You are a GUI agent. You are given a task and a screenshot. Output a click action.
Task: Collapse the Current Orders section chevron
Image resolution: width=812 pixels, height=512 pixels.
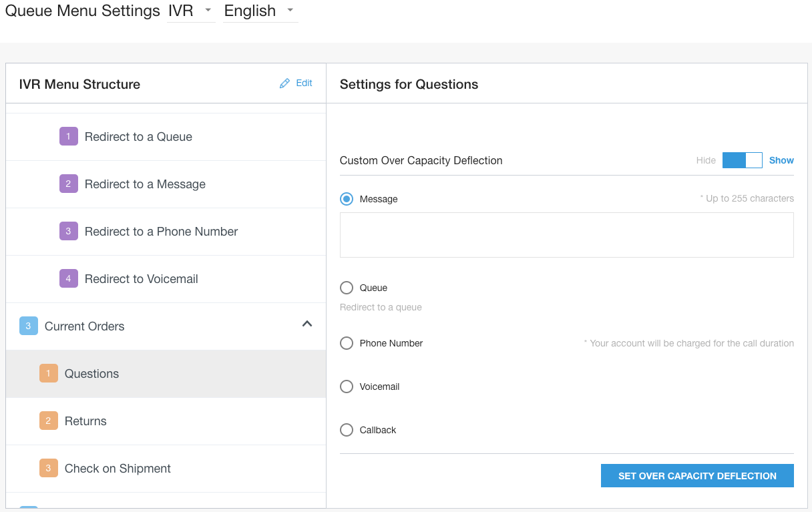click(307, 324)
